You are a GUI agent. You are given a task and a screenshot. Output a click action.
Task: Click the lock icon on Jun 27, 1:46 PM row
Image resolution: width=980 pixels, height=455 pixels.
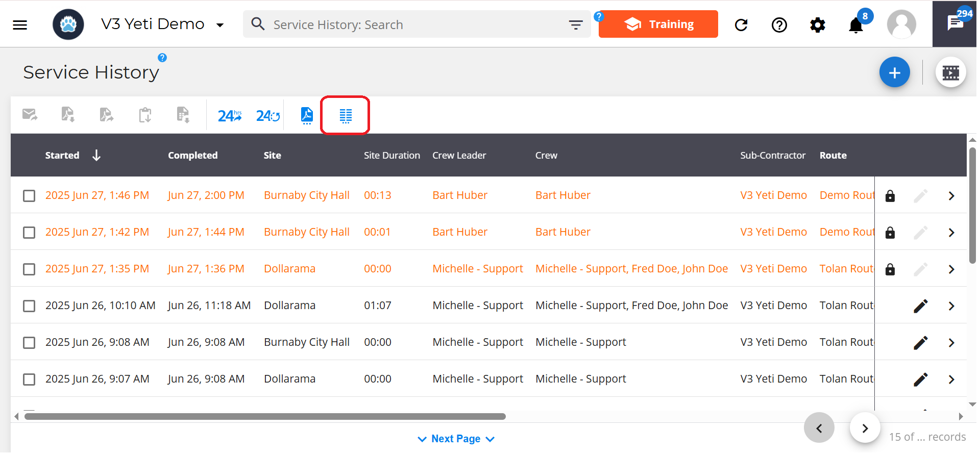coord(890,196)
